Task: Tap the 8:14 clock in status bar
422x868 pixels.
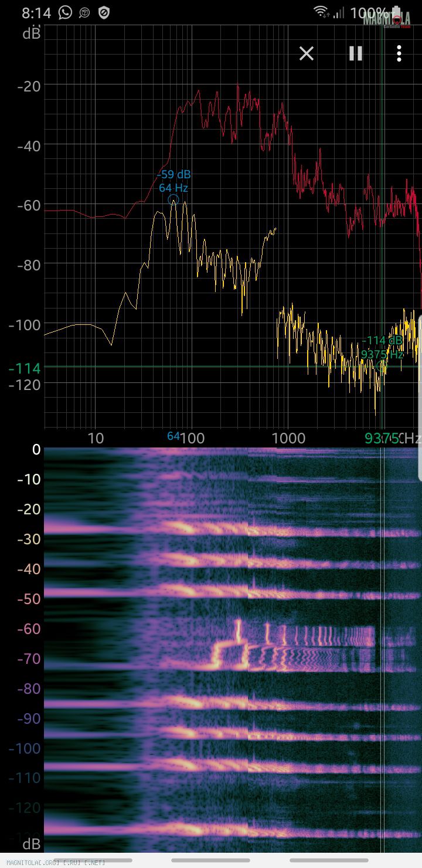Action: click(36, 12)
